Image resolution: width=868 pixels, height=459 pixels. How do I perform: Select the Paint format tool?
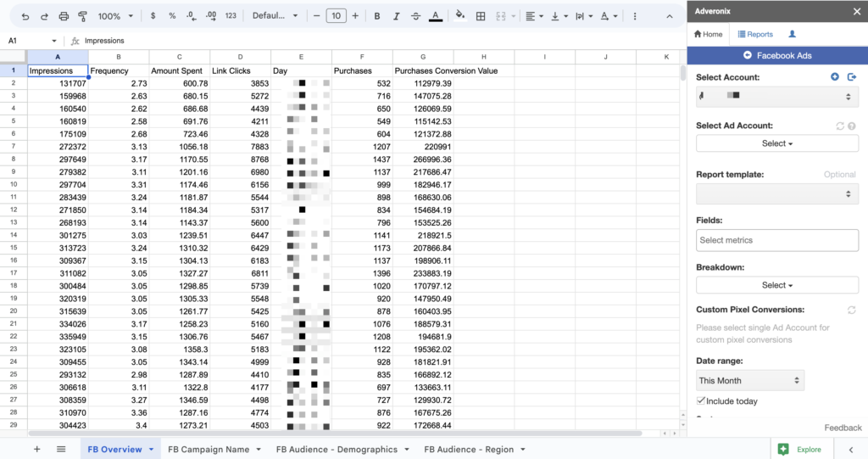pyautogui.click(x=82, y=16)
